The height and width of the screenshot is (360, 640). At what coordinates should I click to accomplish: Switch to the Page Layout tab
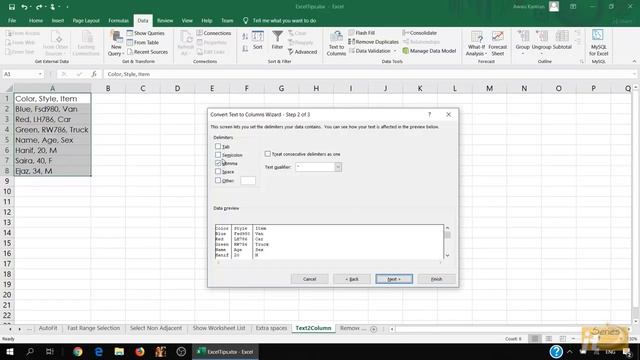click(x=86, y=20)
